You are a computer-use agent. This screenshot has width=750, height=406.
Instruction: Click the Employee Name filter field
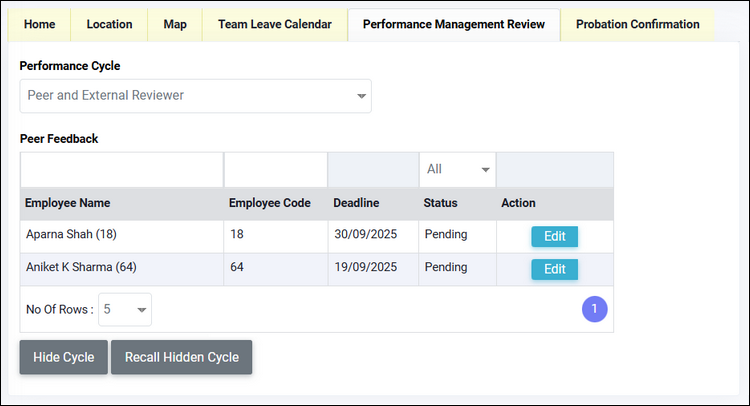(121, 169)
